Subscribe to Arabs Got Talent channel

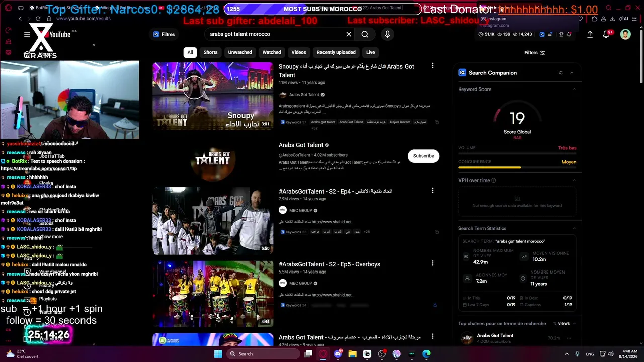click(x=423, y=156)
